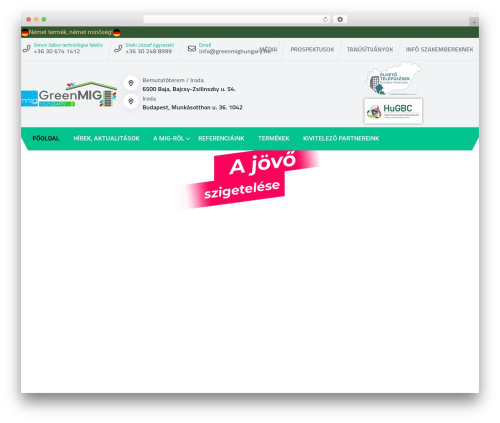
Task: Open HÍREK, AKTUALITÁSOK menu item
Action: [106, 138]
